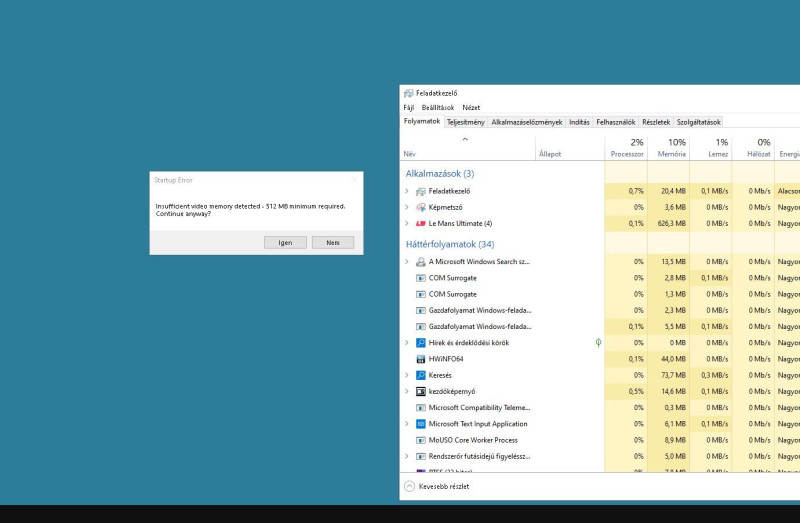Expand the Microsoft Windows Search process
This screenshot has width=800, height=523.
click(407, 262)
